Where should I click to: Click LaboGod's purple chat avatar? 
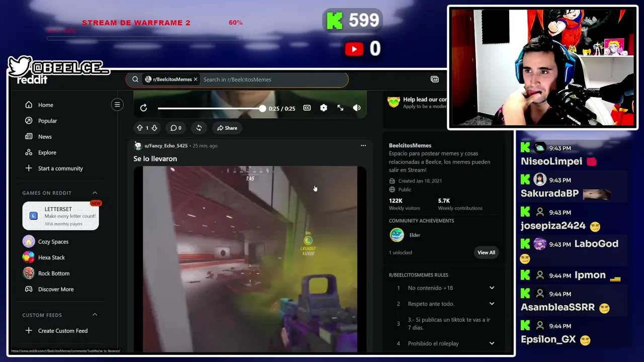pyautogui.click(x=540, y=244)
